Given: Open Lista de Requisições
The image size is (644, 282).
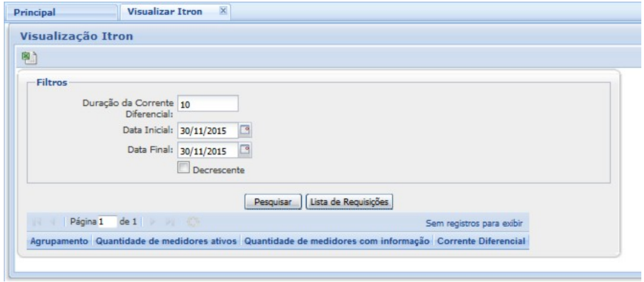Looking at the screenshot, I should (x=350, y=202).
